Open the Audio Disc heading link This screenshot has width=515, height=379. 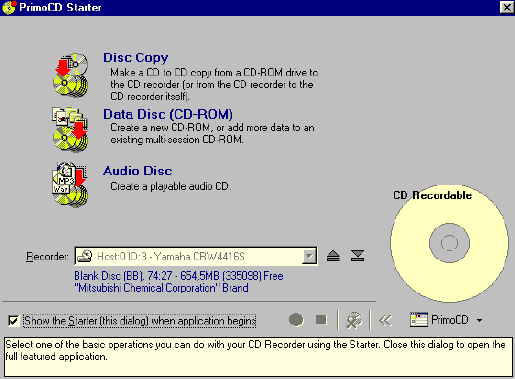(x=138, y=171)
